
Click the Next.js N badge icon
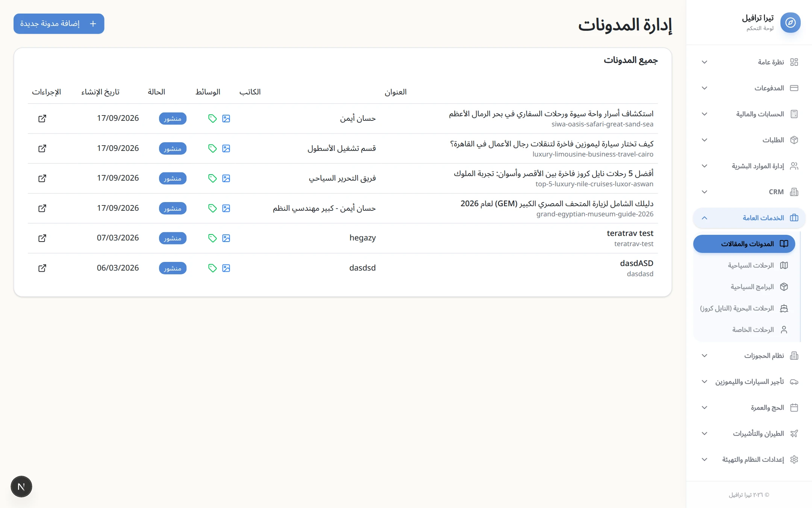tap(21, 487)
